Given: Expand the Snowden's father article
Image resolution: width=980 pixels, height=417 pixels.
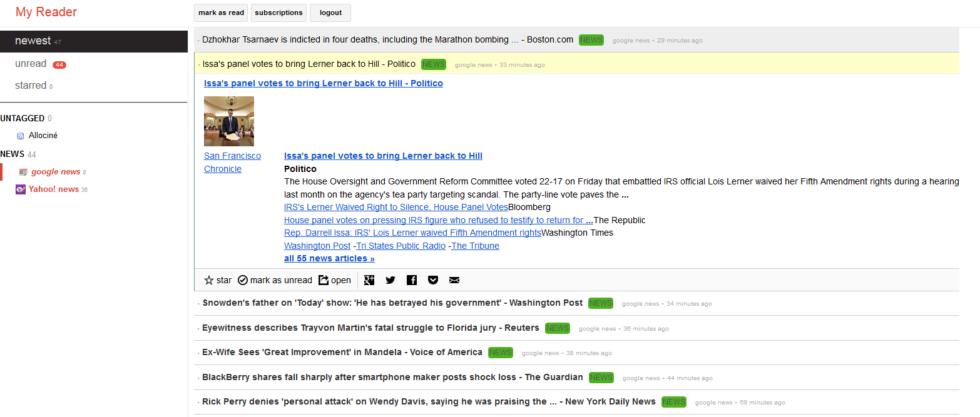Looking at the screenshot, I should click(x=392, y=303).
